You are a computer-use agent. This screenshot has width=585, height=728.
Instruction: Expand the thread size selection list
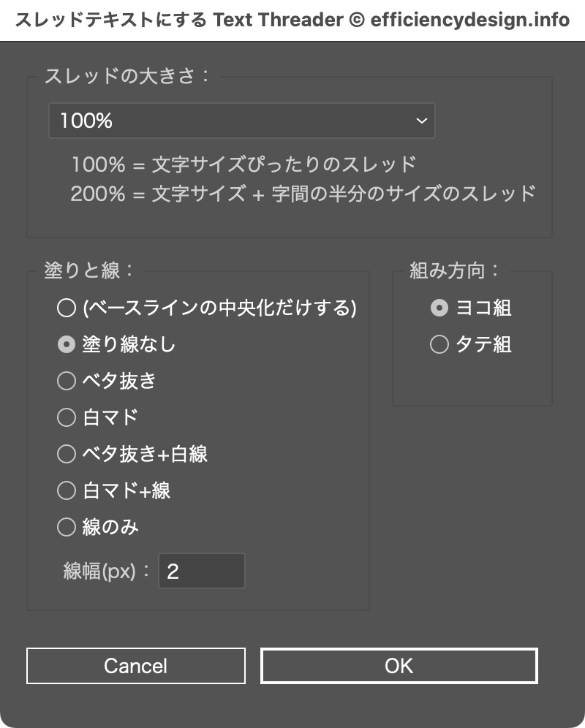[x=423, y=121]
